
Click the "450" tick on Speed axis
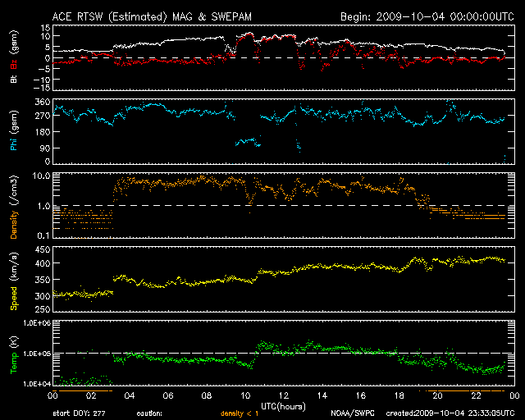pyautogui.click(x=43, y=249)
